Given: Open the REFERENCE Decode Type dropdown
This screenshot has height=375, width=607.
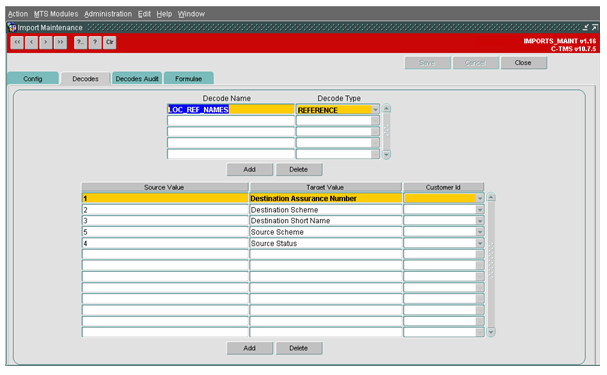Looking at the screenshot, I should tap(375, 110).
